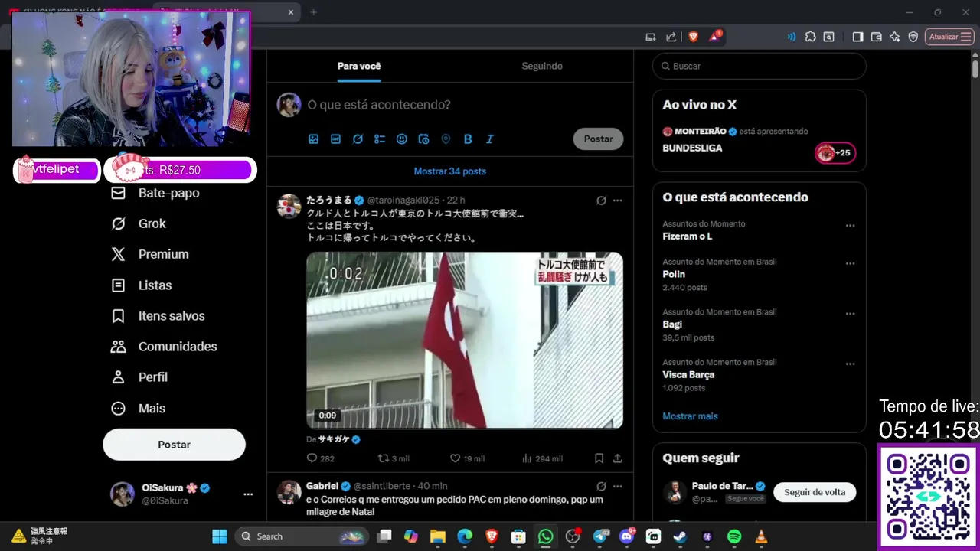
Task: Schedule the post using calendar icon
Action: click(423, 139)
